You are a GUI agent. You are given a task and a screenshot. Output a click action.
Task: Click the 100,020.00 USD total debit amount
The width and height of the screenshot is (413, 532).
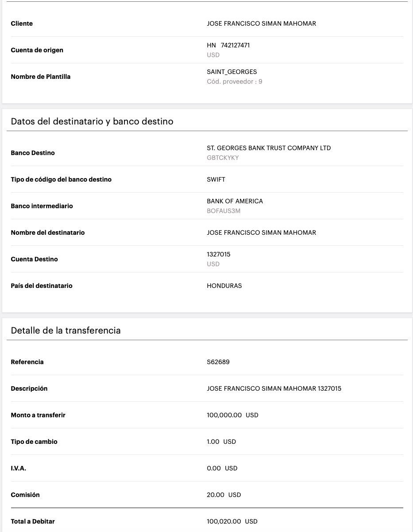coord(232,521)
